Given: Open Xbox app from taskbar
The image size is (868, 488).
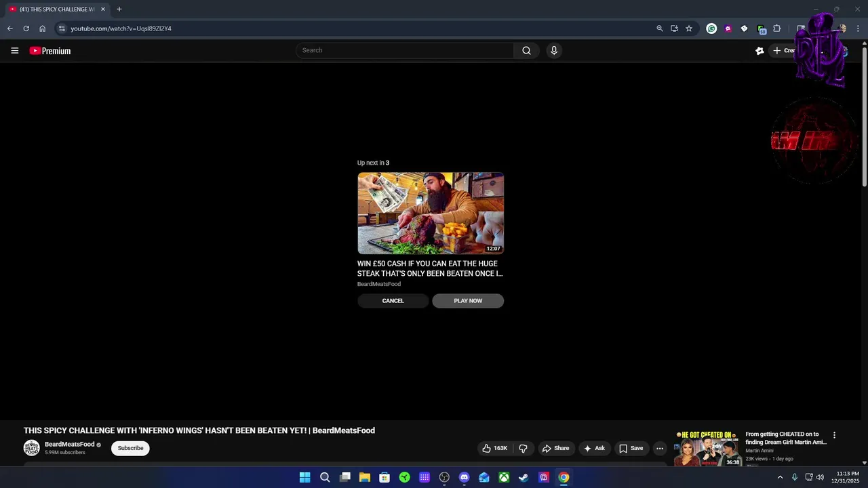Looking at the screenshot, I should 504,477.
